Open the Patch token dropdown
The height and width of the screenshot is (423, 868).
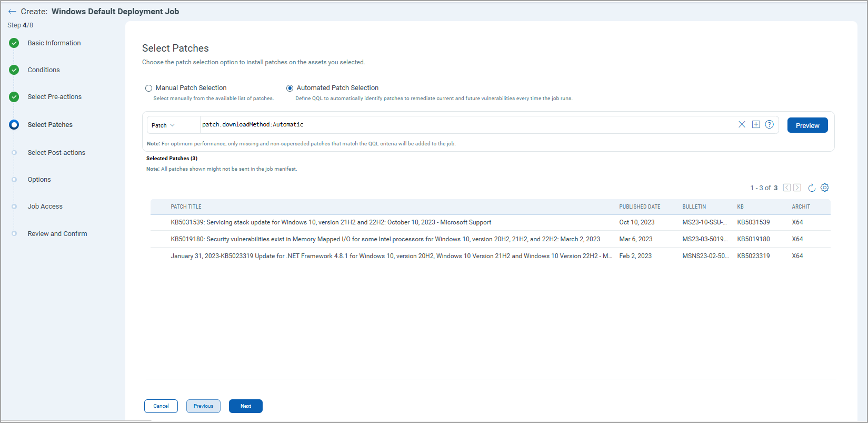[163, 125]
